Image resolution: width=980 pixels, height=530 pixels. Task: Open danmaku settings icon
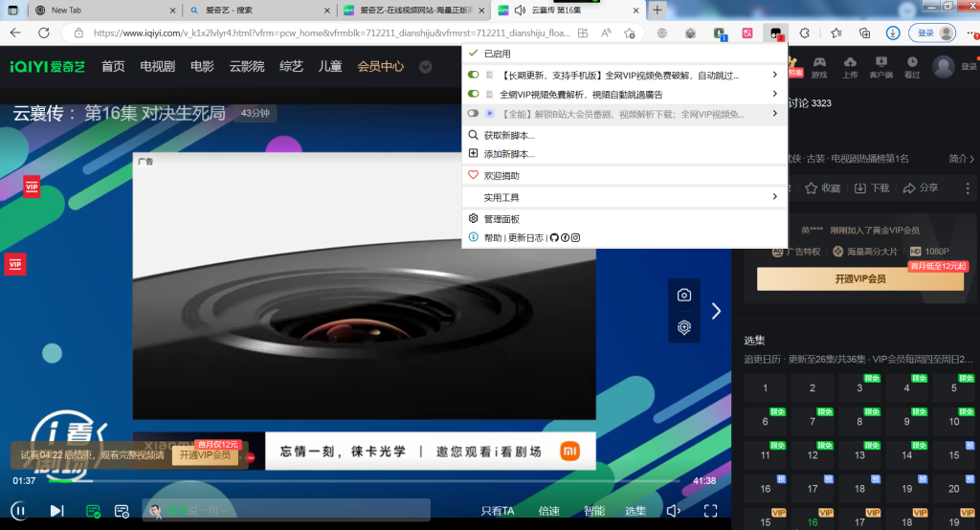click(x=122, y=511)
